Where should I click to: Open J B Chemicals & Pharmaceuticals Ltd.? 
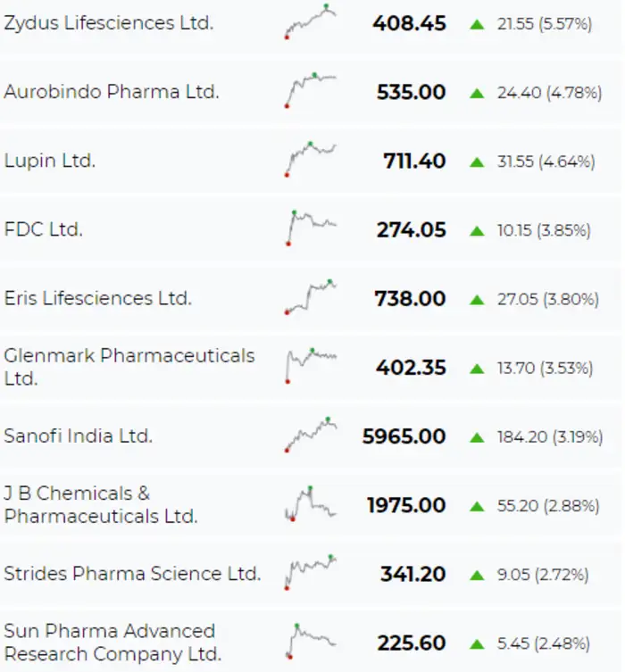100,505
